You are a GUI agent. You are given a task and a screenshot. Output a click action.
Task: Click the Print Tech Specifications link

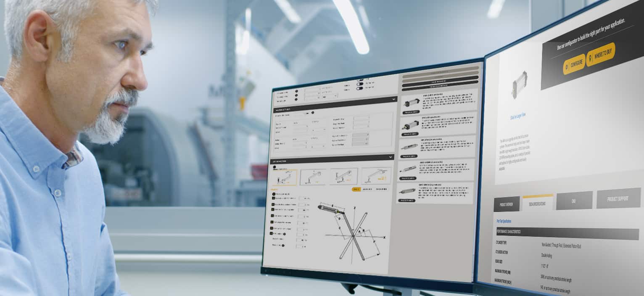(504, 220)
